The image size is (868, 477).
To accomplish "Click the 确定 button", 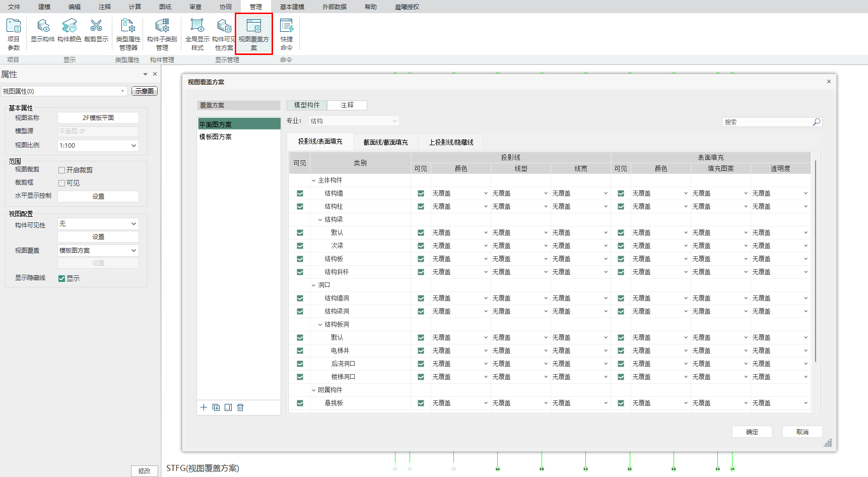I will (x=752, y=432).
